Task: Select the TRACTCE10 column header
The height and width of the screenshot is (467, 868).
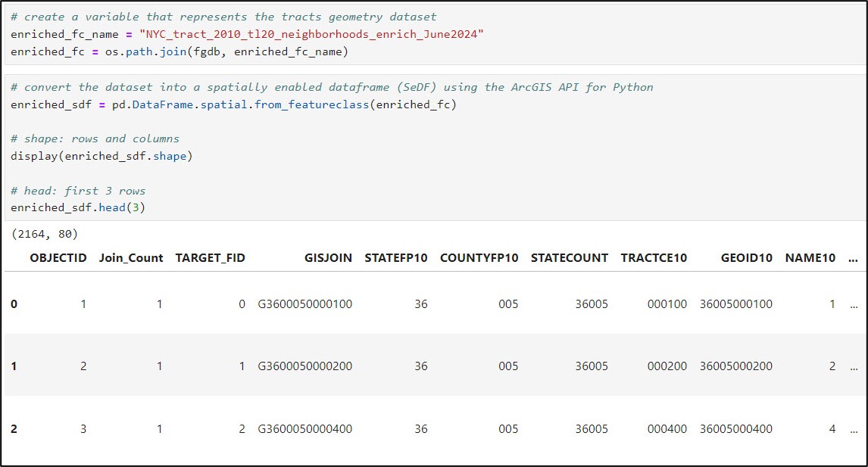Action: point(654,257)
